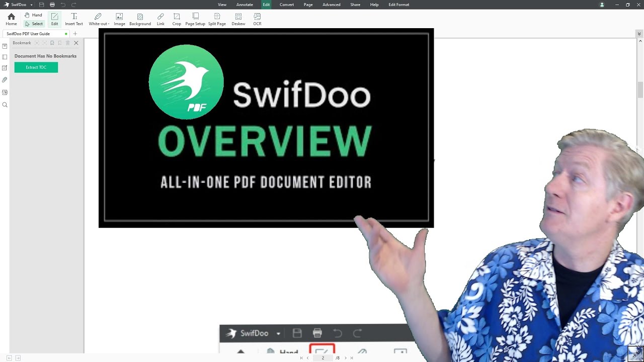Go to the next page
Screen dimensions: 644x362
(345, 358)
